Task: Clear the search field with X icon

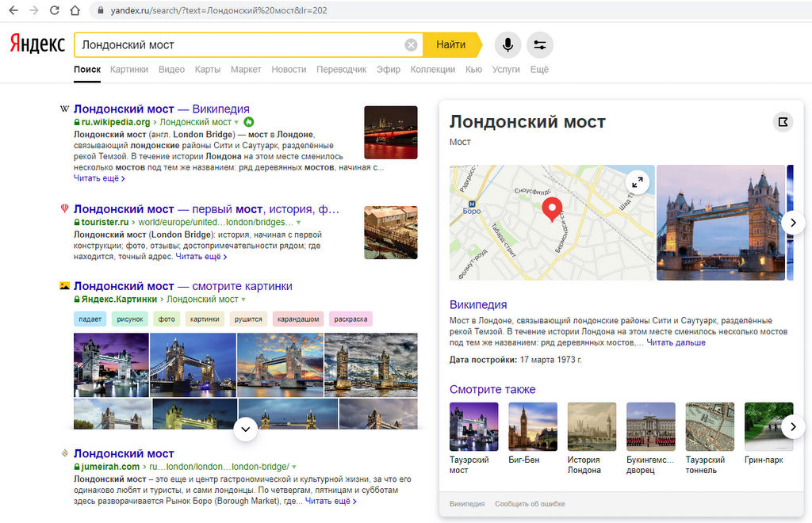Action: point(411,45)
